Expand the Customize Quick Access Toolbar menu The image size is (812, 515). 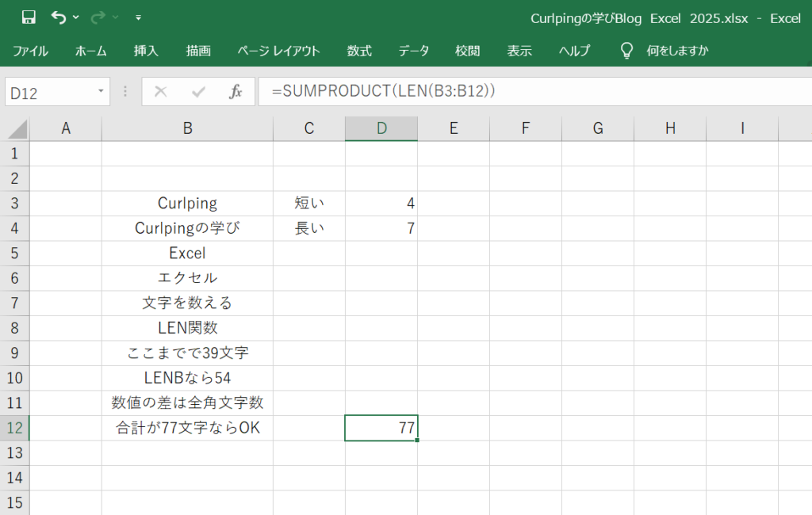pos(138,17)
